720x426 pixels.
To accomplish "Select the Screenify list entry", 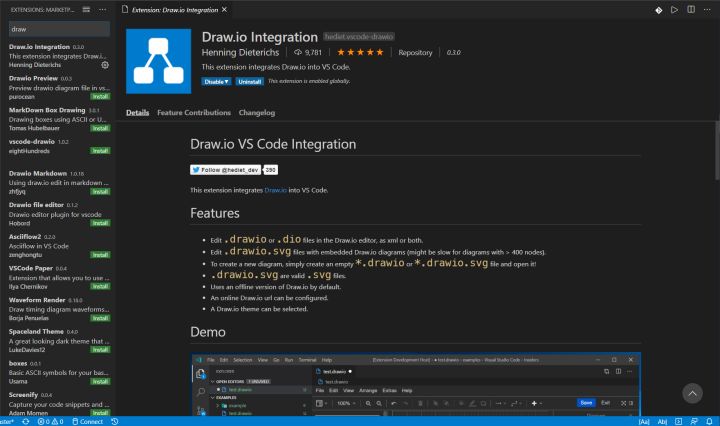I will (x=57, y=404).
